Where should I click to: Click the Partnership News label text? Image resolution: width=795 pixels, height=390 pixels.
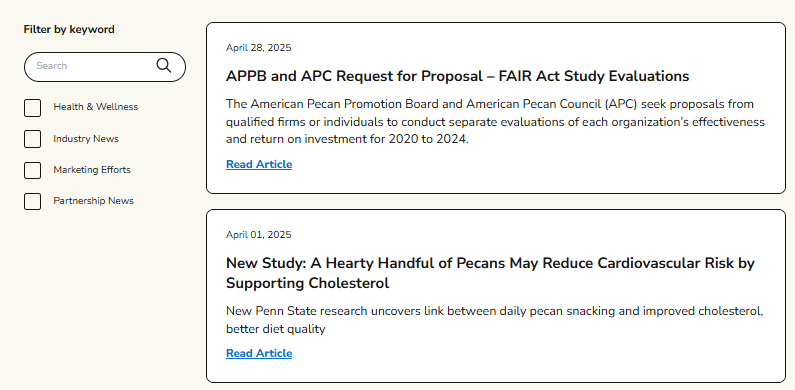[x=94, y=201]
